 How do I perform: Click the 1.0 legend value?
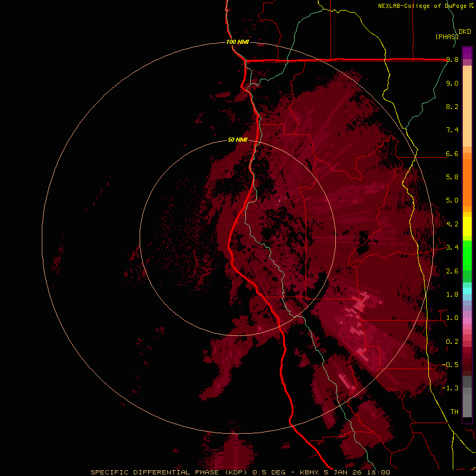452,318
